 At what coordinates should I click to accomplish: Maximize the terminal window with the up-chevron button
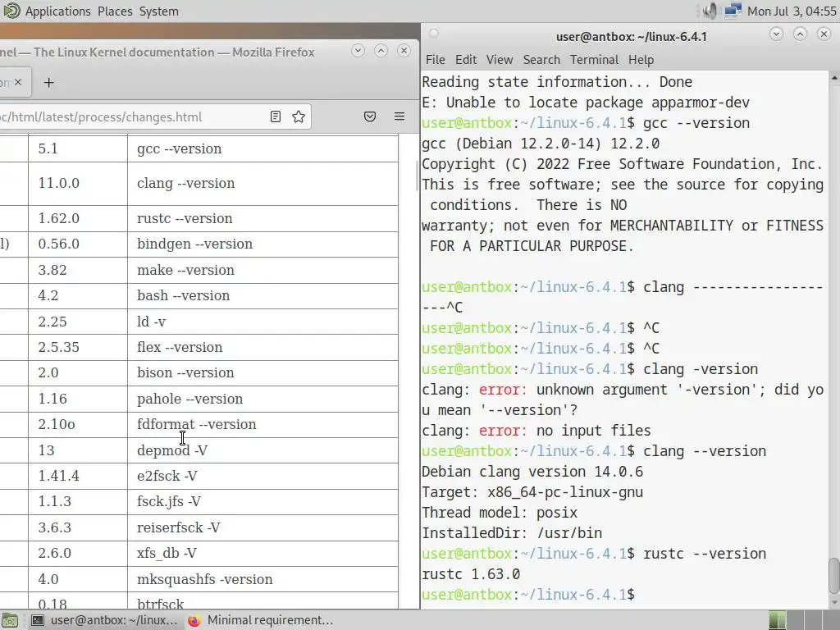tap(800, 34)
